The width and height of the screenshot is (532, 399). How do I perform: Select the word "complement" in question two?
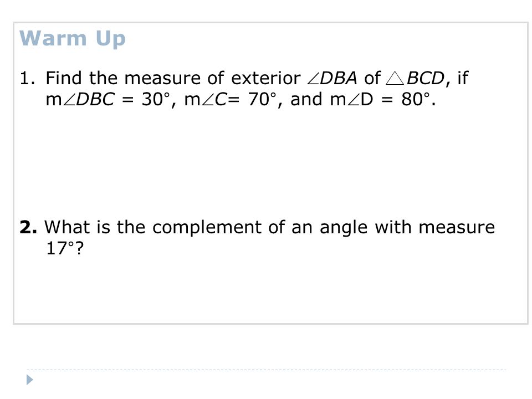(207, 228)
